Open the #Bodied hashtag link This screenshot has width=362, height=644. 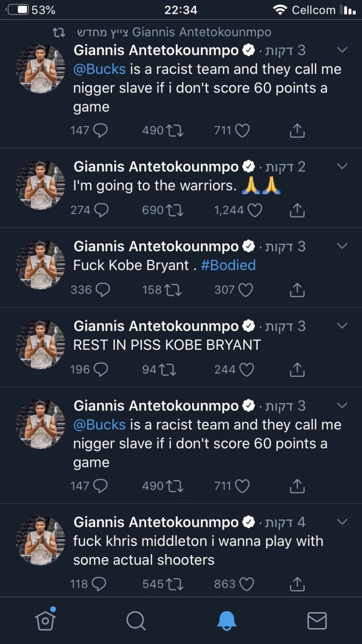228,265
